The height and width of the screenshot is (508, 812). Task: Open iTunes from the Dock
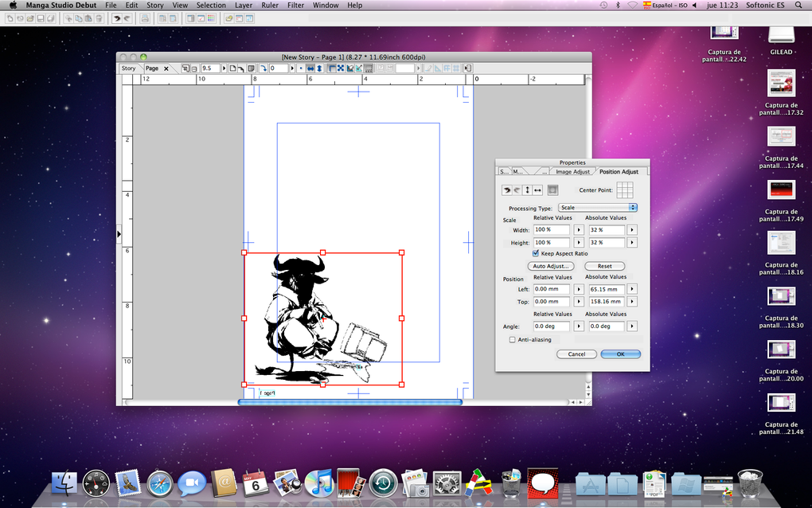coord(319,483)
